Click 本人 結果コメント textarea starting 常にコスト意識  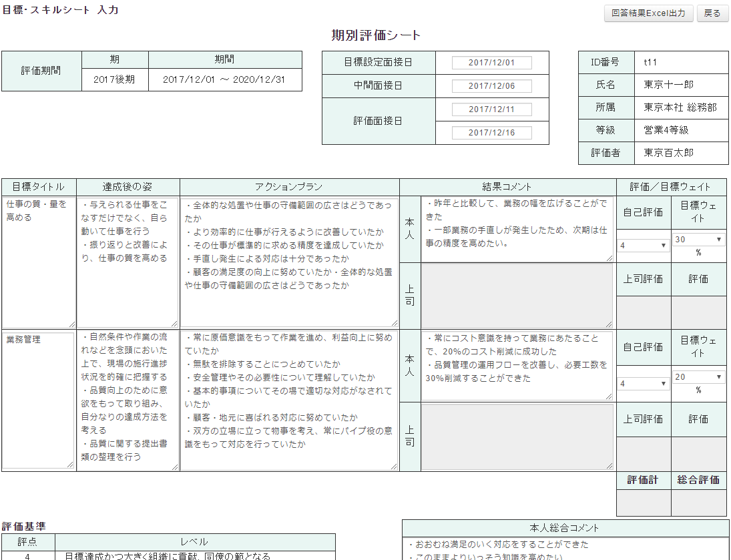pyautogui.click(x=517, y=366)
